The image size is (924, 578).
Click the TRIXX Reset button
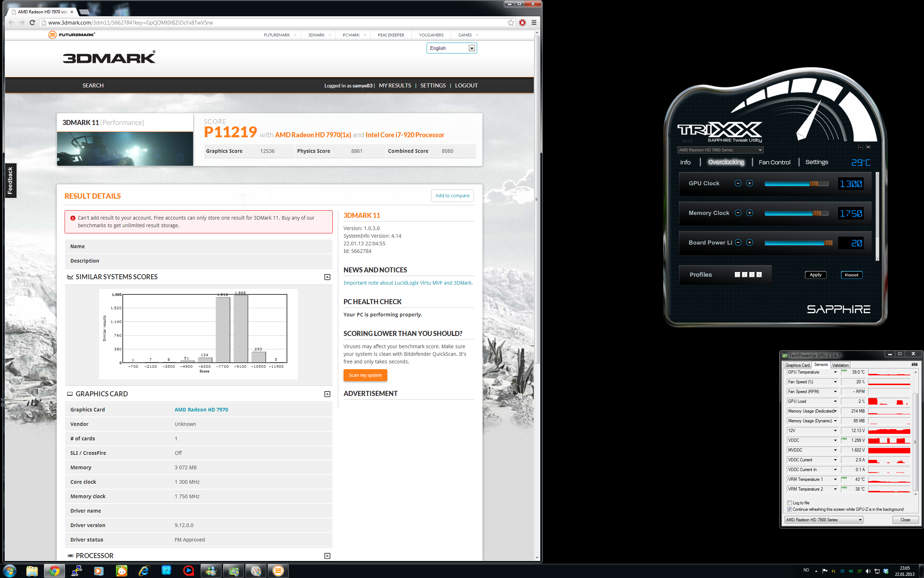tap(851, 275)
